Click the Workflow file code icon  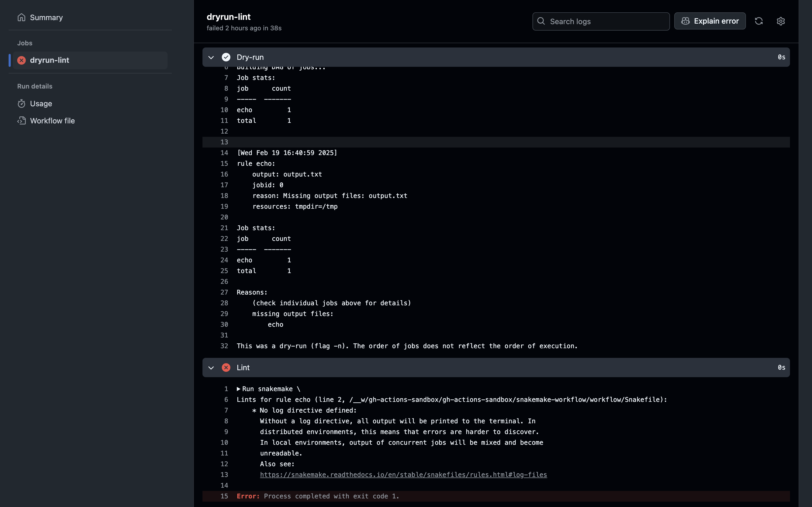[21, 121]
